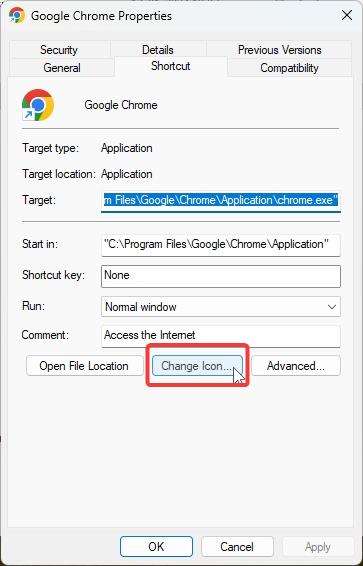Open the Normal window combo box
This screenshot has width=363, height=566.
pyautogui.click(x=221, y=307)
